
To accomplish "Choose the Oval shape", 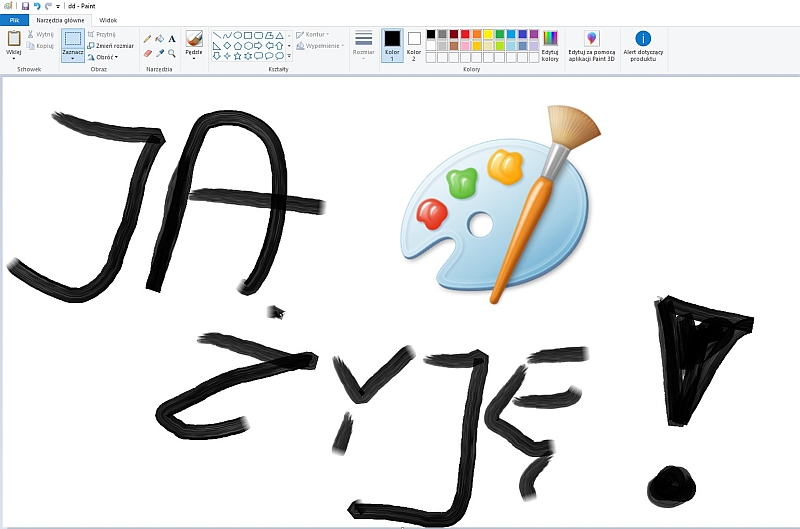I will pyautogui.click(x=238, y=35).
